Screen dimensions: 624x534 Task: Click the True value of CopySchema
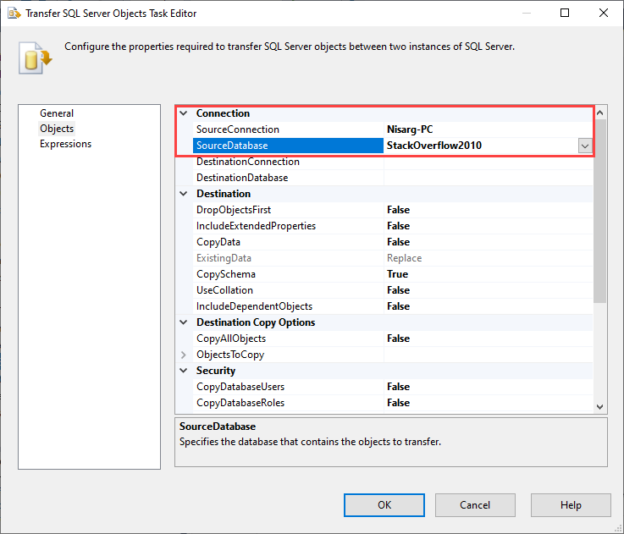397,274
